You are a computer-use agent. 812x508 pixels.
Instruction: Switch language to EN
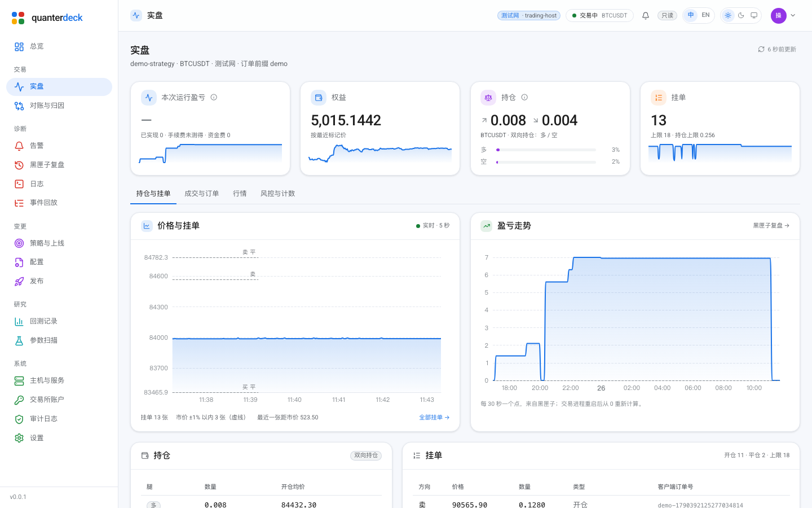click(705, 15)
